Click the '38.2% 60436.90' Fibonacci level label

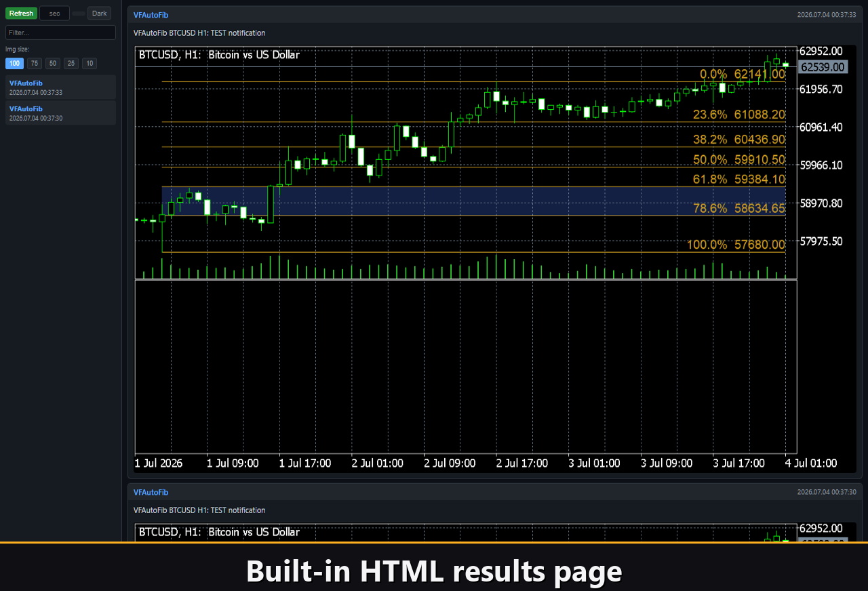[x=739, y=139]
